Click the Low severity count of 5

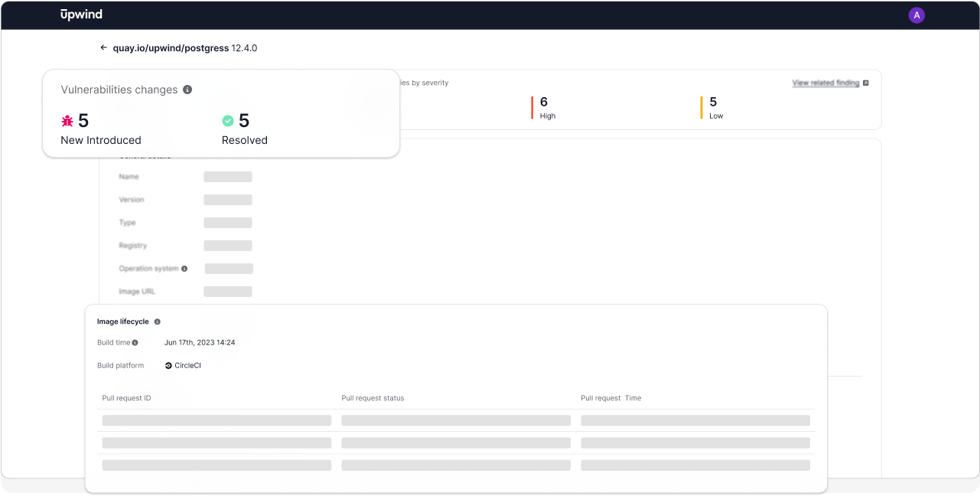click(x=713, y=101)
